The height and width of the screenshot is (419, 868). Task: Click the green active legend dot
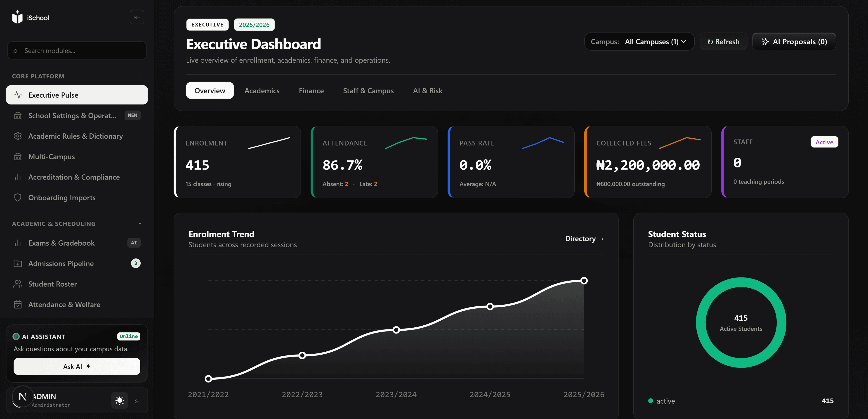click(x=650, y=401)
